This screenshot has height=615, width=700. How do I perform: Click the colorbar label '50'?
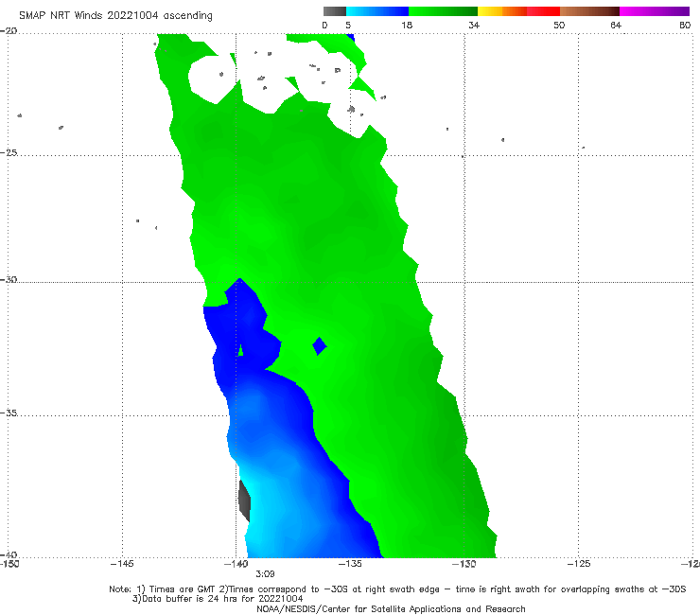point(559,25)
